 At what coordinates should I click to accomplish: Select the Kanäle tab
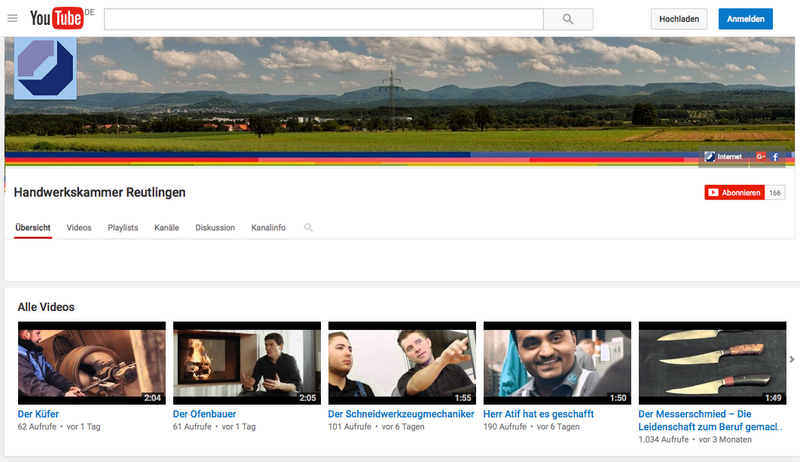tap(167, 228)
